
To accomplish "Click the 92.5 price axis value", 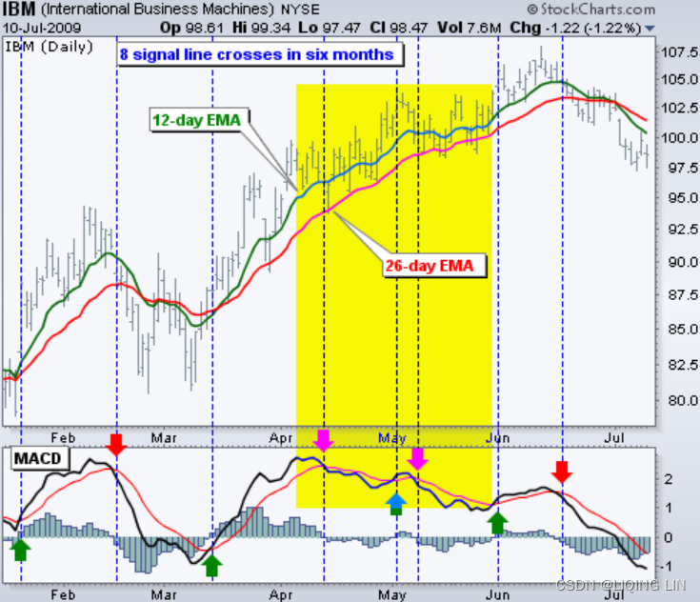I will (683, 230).
